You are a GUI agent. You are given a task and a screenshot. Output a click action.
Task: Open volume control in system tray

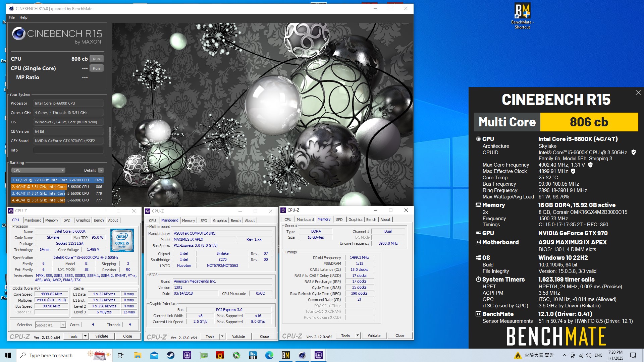[589, 355]
